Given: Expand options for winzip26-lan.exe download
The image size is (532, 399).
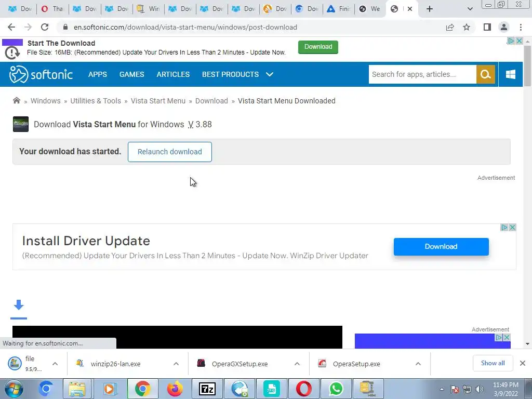Looking at the screenshot, I should 176,364.
